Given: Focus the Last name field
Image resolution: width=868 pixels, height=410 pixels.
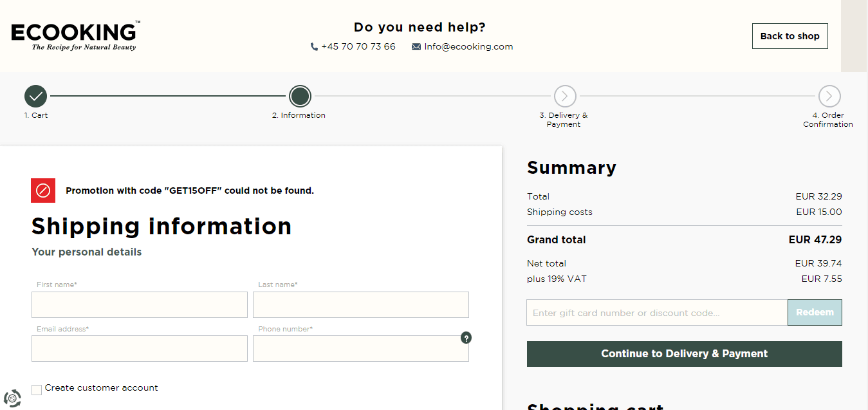Looking at the screenshot, I should pos(361,304).
